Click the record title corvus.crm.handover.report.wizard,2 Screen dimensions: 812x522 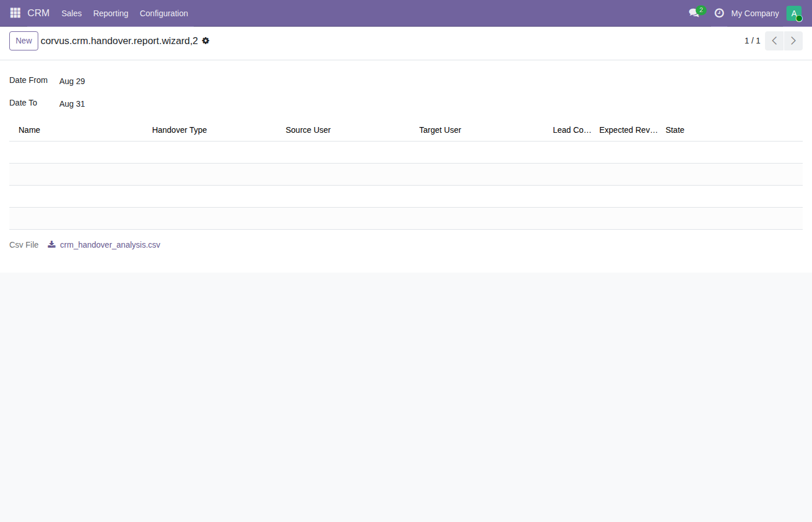tap(119, 41)
